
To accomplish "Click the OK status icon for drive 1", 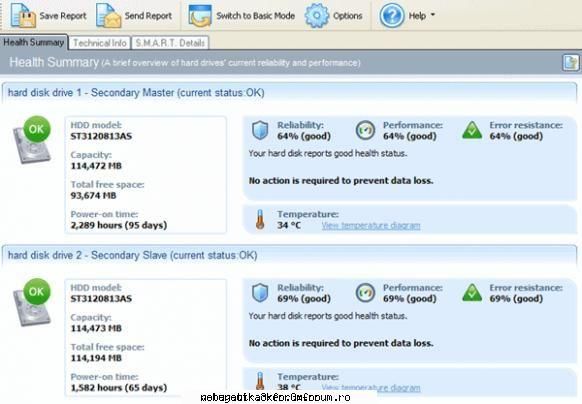I will (x=36, y=129).
